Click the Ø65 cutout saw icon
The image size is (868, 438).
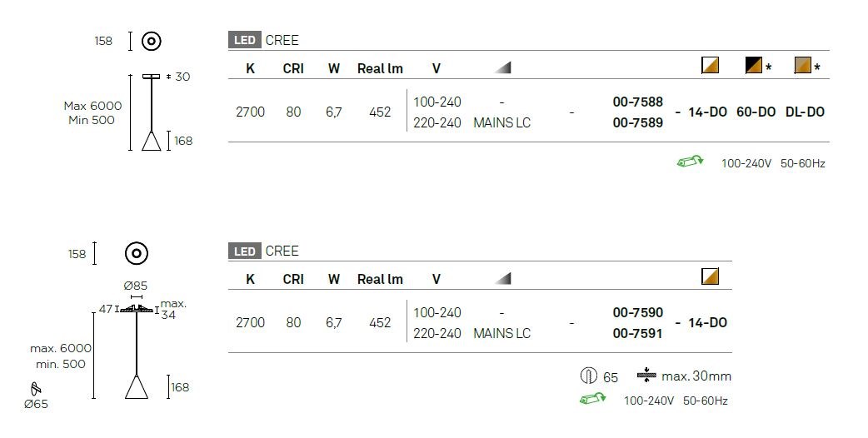(x=36, y=389)
